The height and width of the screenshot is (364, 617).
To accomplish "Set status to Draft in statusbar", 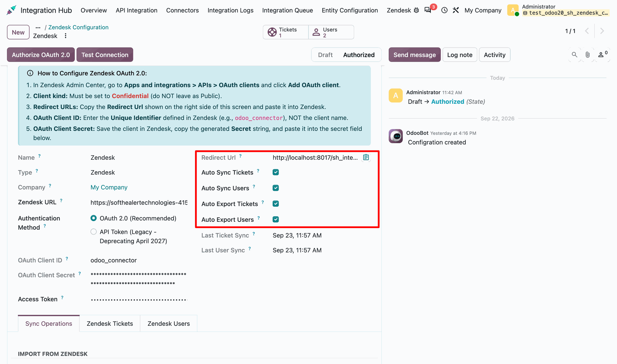I will pos(325,55).
